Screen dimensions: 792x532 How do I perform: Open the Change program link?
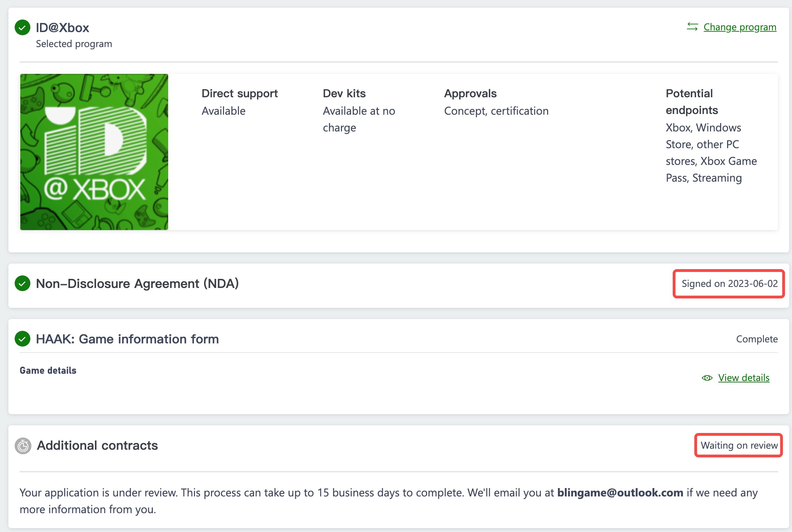[740, 27]
